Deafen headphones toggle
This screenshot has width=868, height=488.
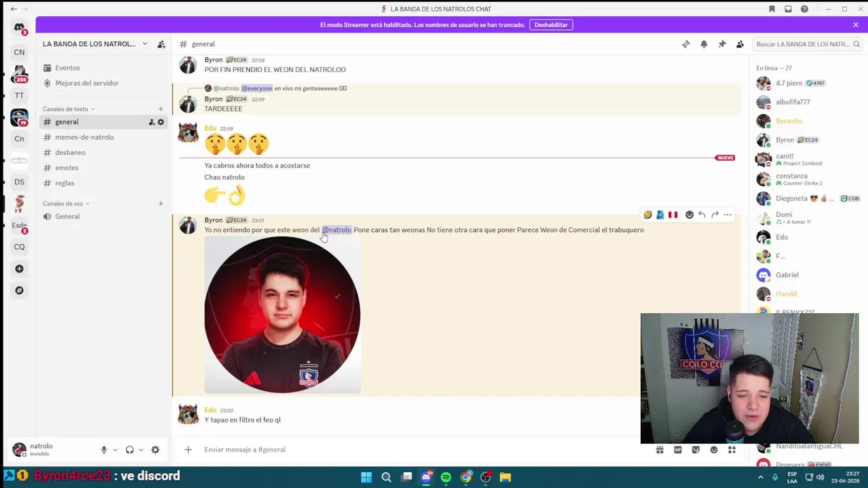coord(130,450)
